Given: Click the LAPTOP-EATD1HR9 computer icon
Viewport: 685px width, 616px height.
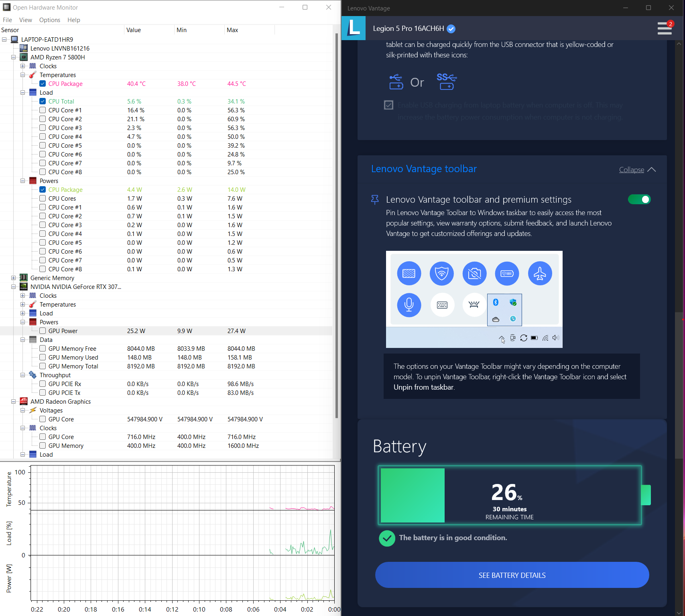Looking at the screenshot, I should point(14,39).
